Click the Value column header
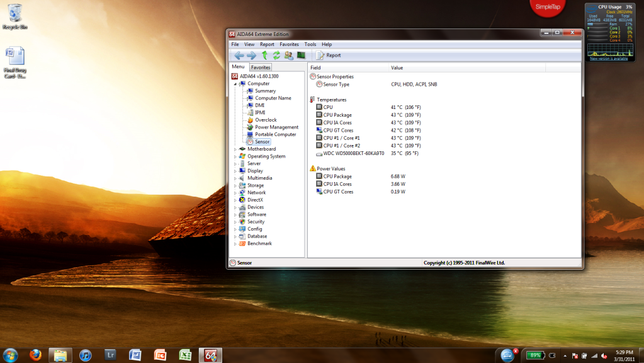644x363 pixels. [467, 68]
